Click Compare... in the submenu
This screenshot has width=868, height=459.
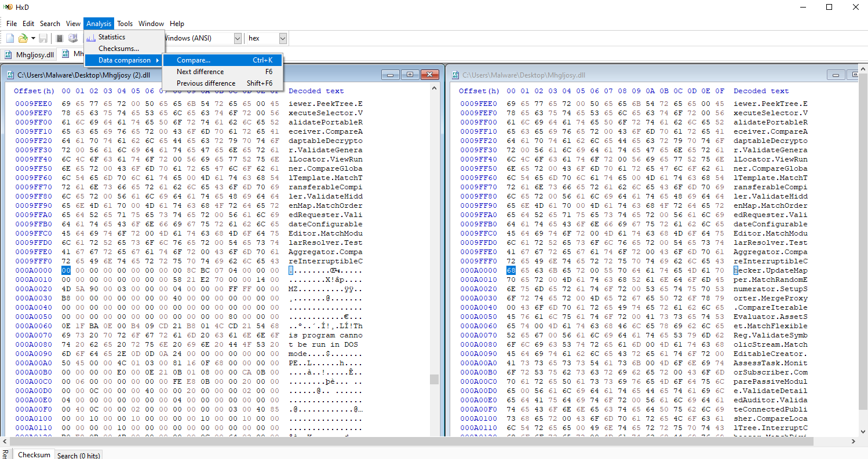coord(223,60)
